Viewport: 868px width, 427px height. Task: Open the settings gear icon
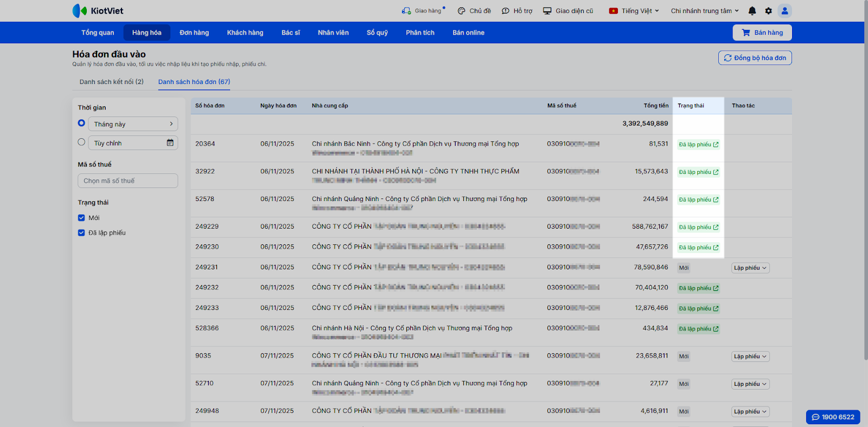point(768,11)
